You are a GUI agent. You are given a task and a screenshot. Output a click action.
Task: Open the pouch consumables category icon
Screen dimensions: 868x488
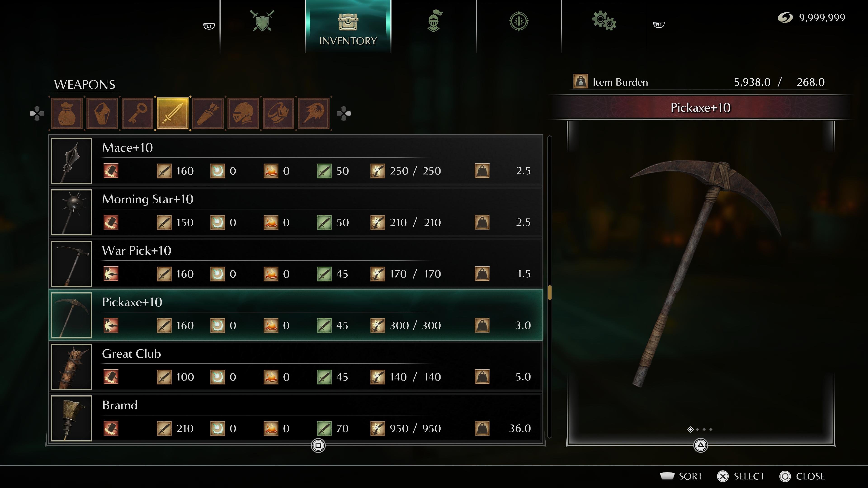[x=67, y=113]
